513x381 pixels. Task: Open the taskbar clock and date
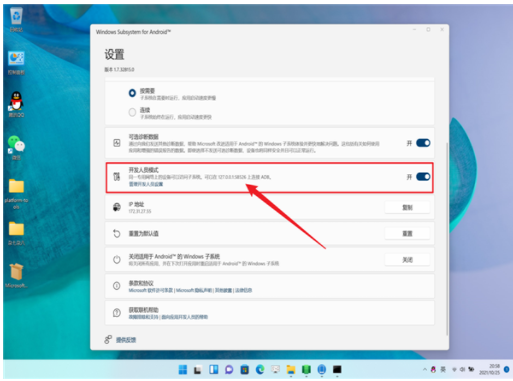tap(489, 369)
